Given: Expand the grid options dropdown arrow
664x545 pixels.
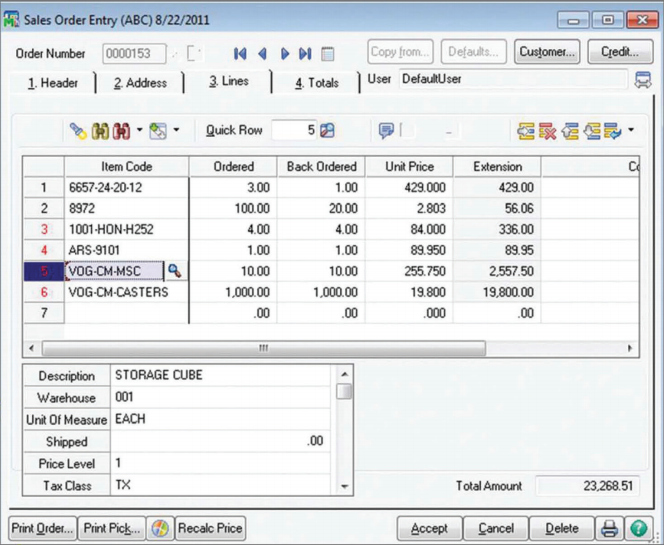Looking at the screenshot, I should (631, 130).
